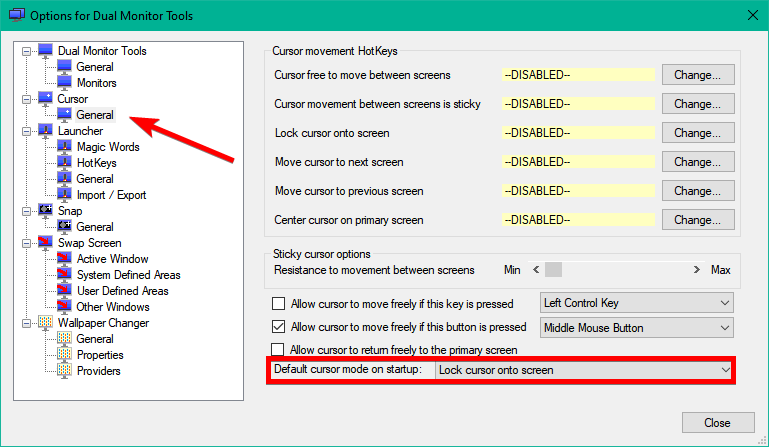The height and width of the screenshot is (447, 769).
Task: Enable 'Allow cursor to move freely if this key is pressed'
Action: tap(279, 304)
